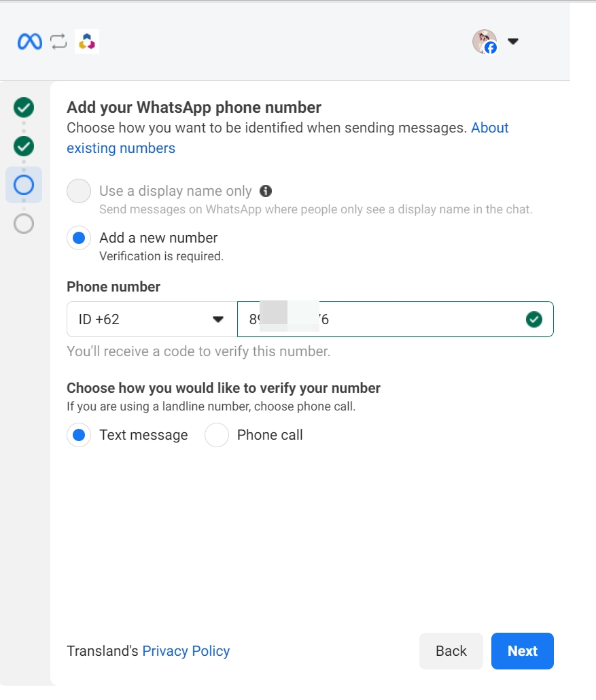Choose Text message verification
This screenshot has height=700, width=596.
click(79, 435)
